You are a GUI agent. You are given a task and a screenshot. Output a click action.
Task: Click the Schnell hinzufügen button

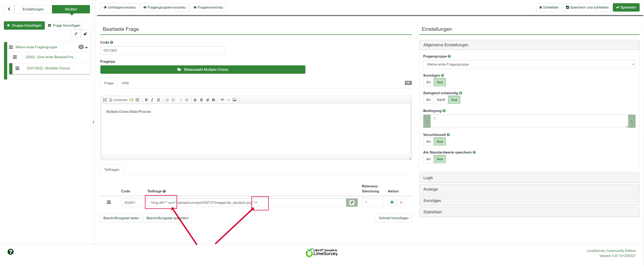[393, 218]
